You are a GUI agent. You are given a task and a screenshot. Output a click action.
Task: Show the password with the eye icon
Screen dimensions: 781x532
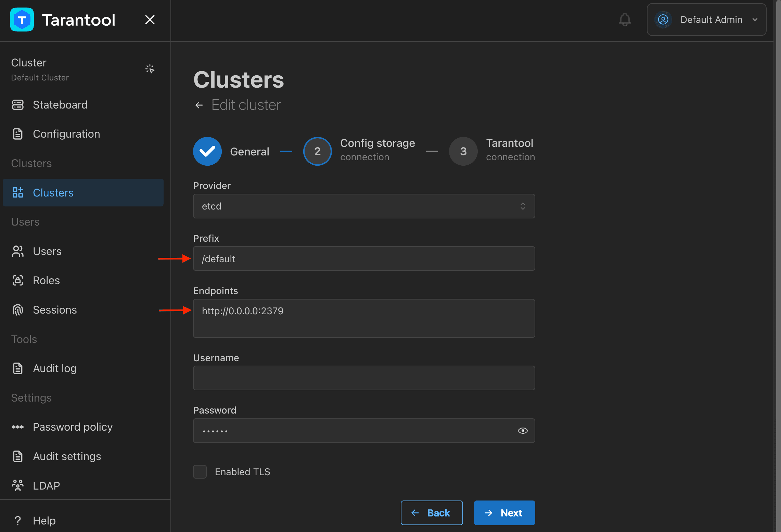pos(523,431)
